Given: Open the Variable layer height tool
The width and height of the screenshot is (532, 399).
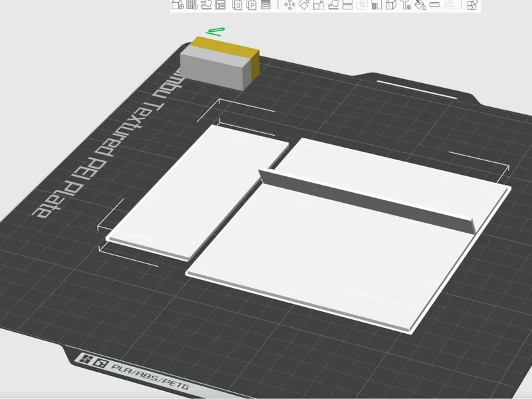Looking at the screenshot, I should click(266, 5).
